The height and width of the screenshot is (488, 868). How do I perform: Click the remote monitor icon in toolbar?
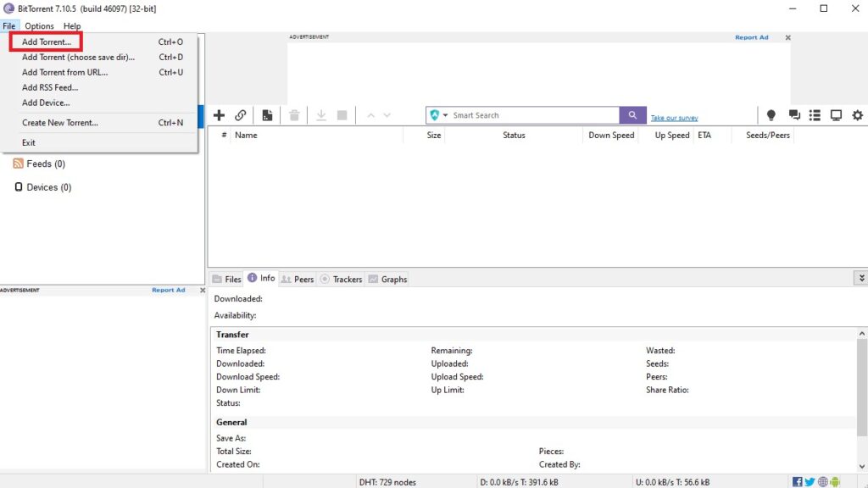pyautogui.click(x=836, y=115)
